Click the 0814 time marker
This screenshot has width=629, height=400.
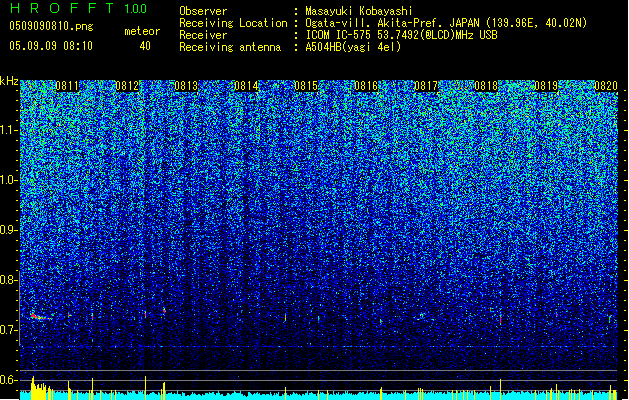(246, 86)
